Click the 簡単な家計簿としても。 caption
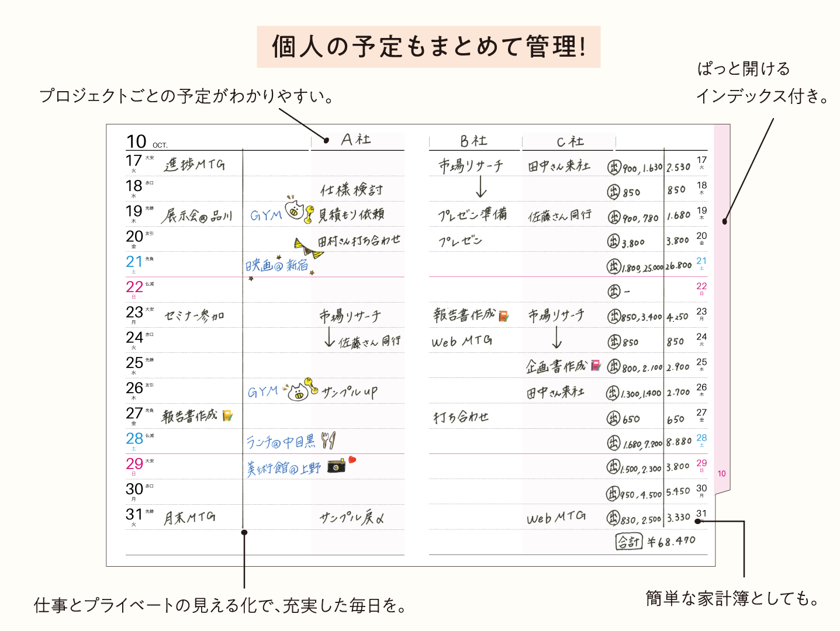Image resolution: width=840 pixels, height=631 pixels. click(x=734, y=598)
